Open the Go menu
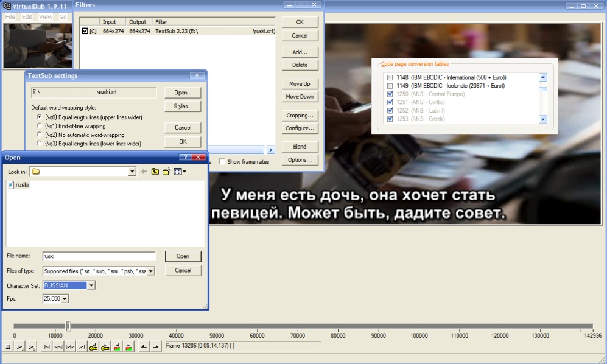Screen dimensions: 607x364 (63, 16)
